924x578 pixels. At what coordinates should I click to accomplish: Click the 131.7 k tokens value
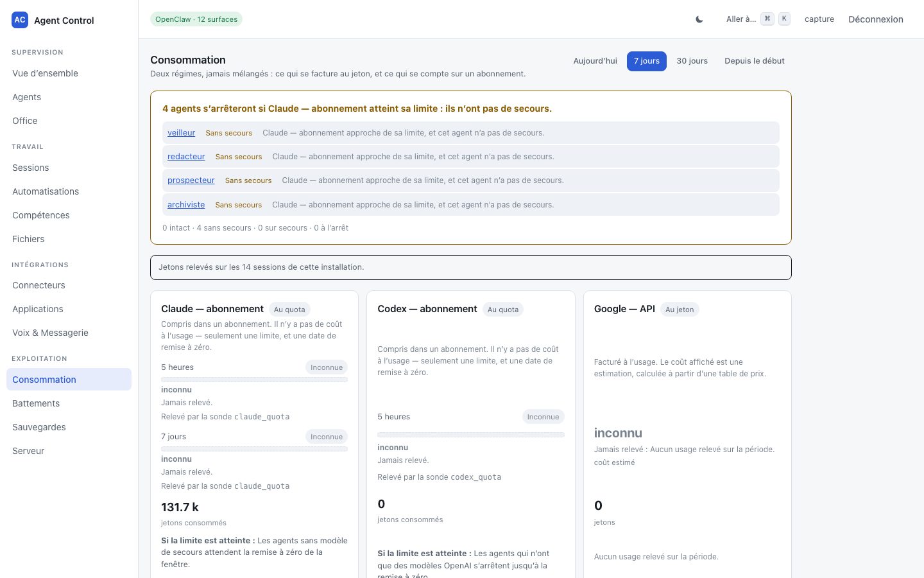180,507
